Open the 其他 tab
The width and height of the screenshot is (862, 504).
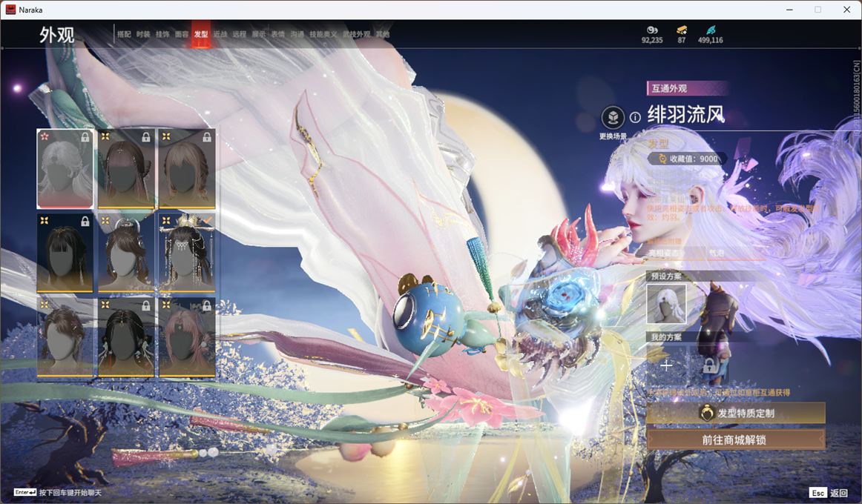coord(383,34)
